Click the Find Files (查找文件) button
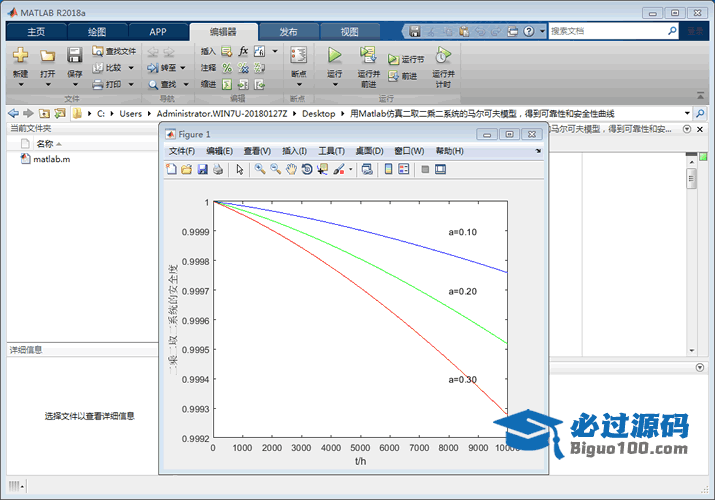This screenshot has width=715, height=500. point(113,51)
